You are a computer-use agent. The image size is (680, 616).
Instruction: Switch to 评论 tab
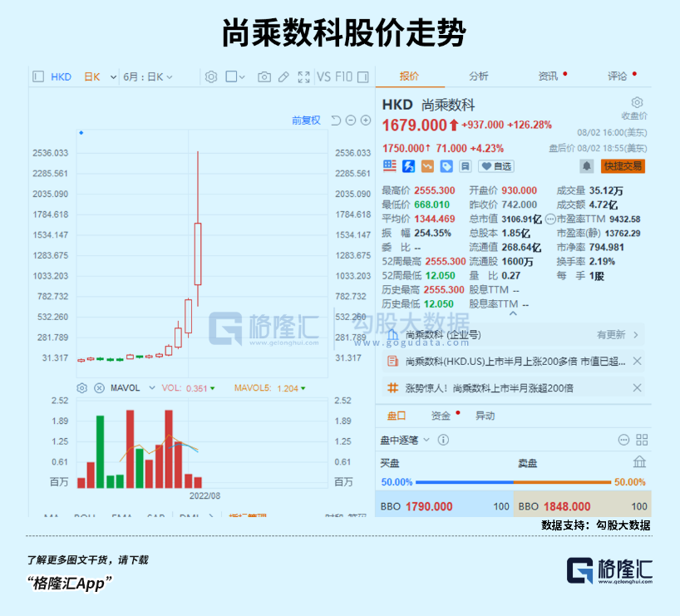pyautogui.click(x=617, y=76)
